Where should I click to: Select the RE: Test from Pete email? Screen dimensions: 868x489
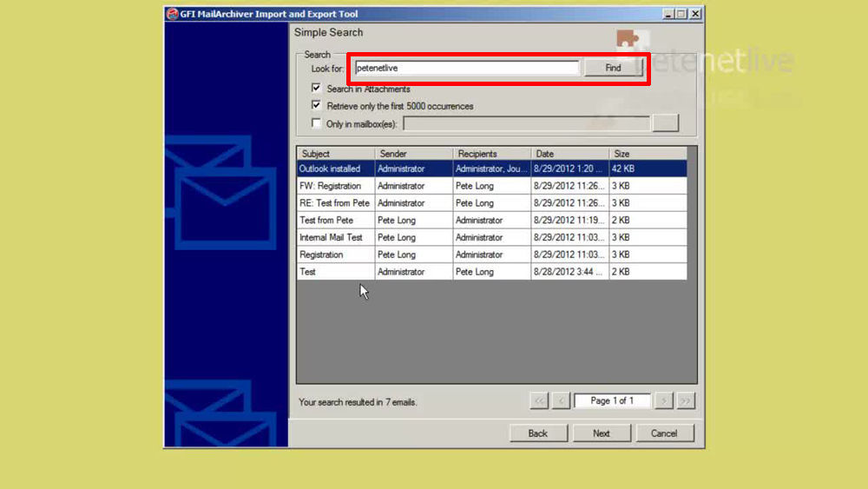tap(491, 202)
